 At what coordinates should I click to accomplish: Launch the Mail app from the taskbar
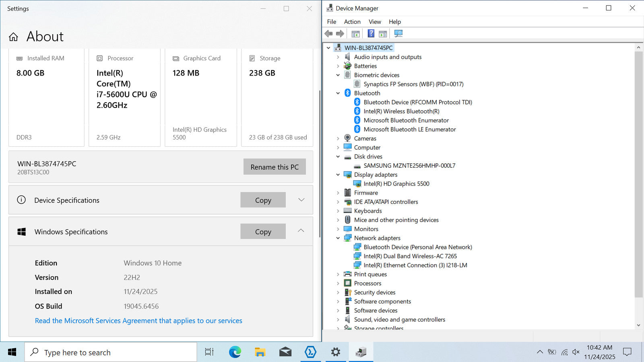click(285, 352)
